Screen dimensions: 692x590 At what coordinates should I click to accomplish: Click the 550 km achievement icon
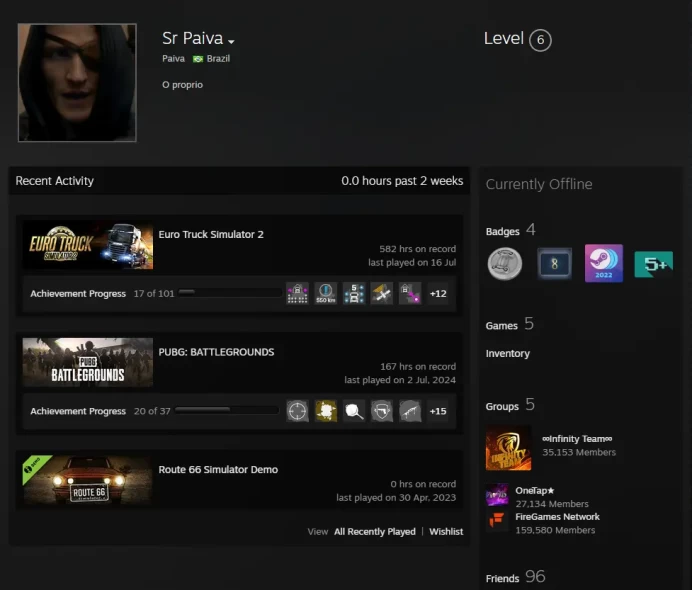[326, 293]
